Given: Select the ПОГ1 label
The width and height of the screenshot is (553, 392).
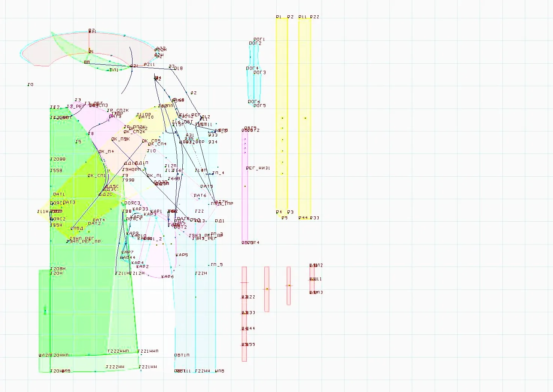Looking at the screenshot, I should pos(259,39).
